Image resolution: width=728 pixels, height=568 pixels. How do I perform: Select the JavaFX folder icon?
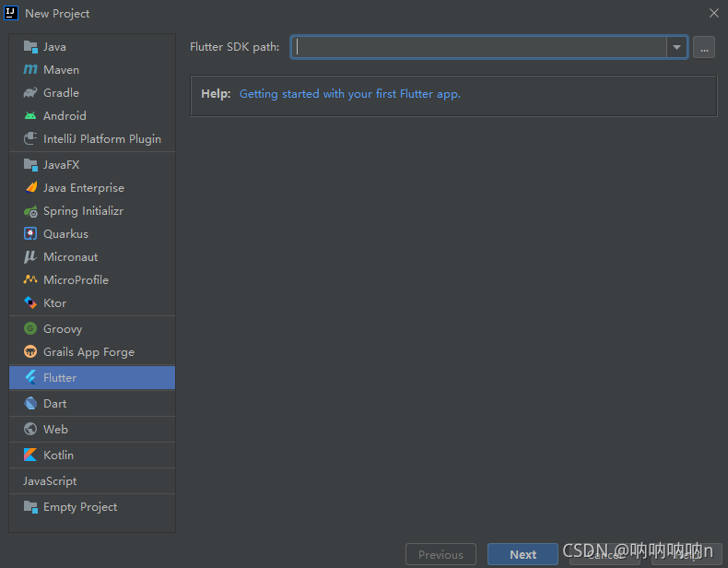click(30, 165)
